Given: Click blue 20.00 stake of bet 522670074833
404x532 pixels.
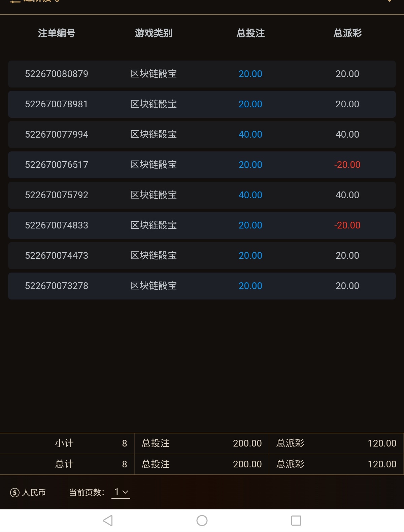Looking at the screenshot, I should pyautogui.click(x=250, y=225).
